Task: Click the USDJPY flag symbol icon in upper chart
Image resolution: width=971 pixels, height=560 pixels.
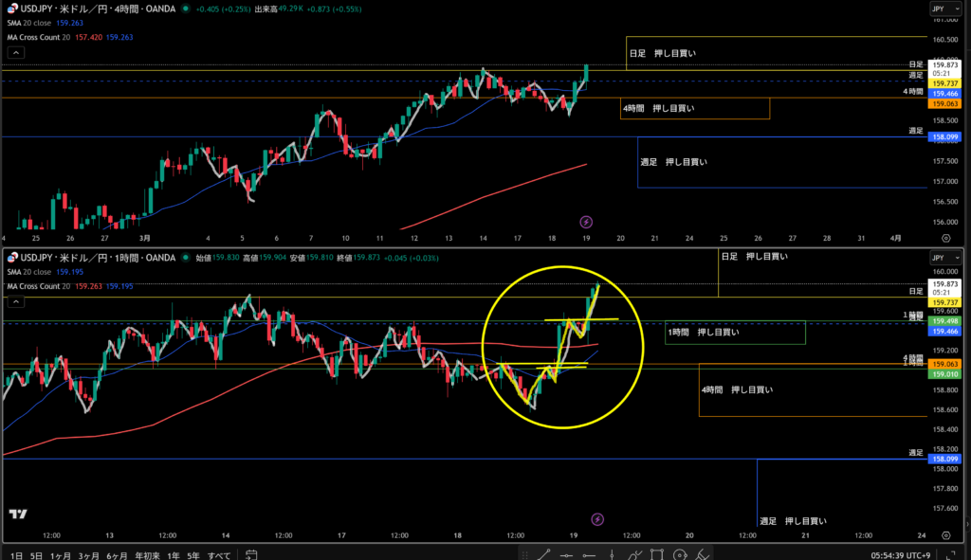Action: pos(10,8)
